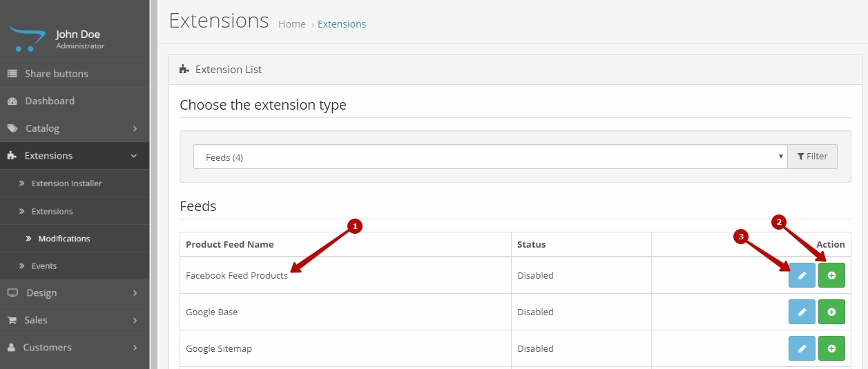Go to Home breadcrumb
The width and height of the screenshot is (868, 369).
tap(292, 24)
